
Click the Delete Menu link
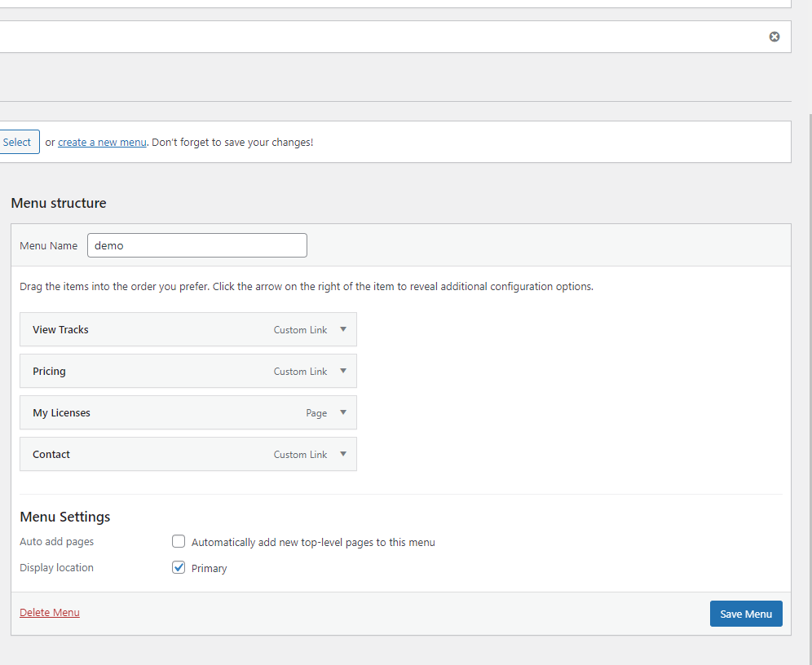pos(50,612)
